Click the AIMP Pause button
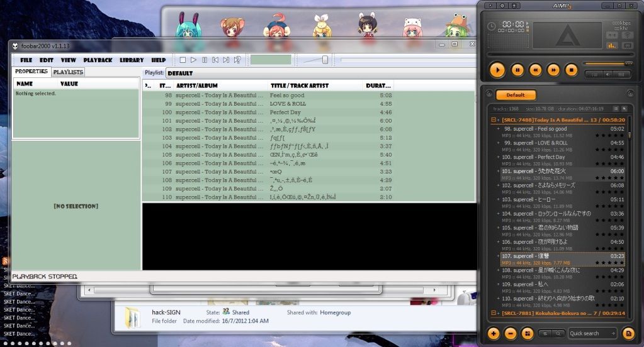The width and height of the screenshot is (644, 347). [517, 70]
